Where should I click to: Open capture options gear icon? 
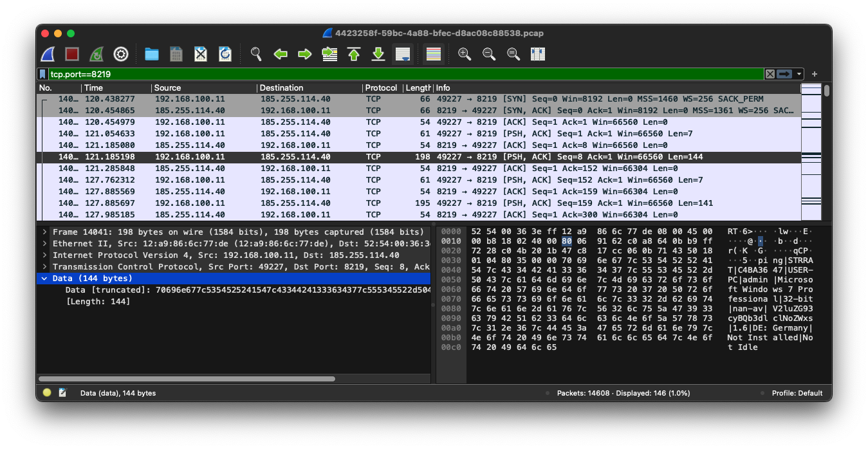121,54
